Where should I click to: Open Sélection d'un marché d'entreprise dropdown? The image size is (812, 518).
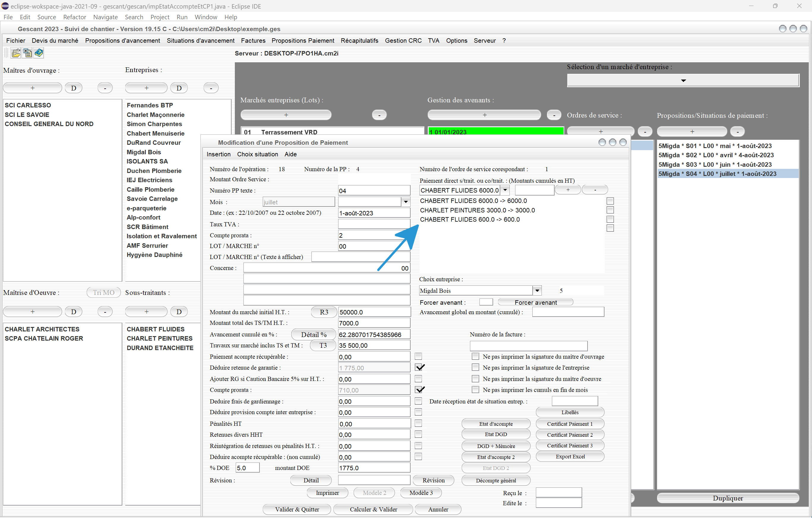683,80
